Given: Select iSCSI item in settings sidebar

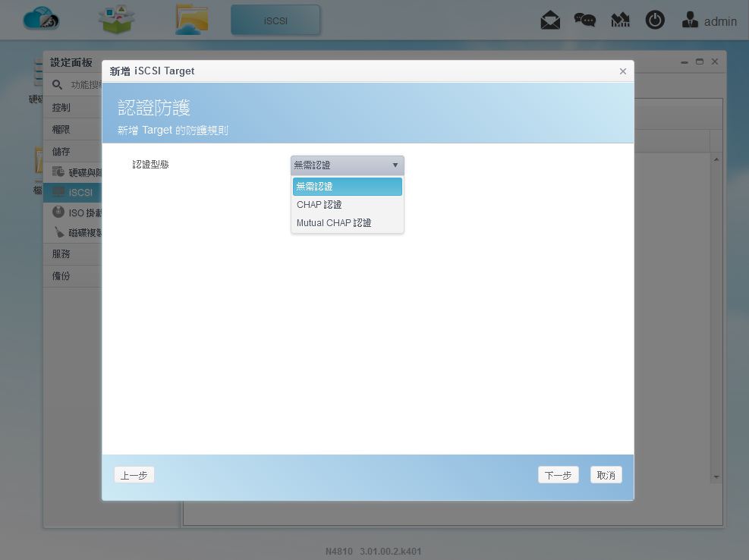Looking at the screenshot, I should 73,192.
